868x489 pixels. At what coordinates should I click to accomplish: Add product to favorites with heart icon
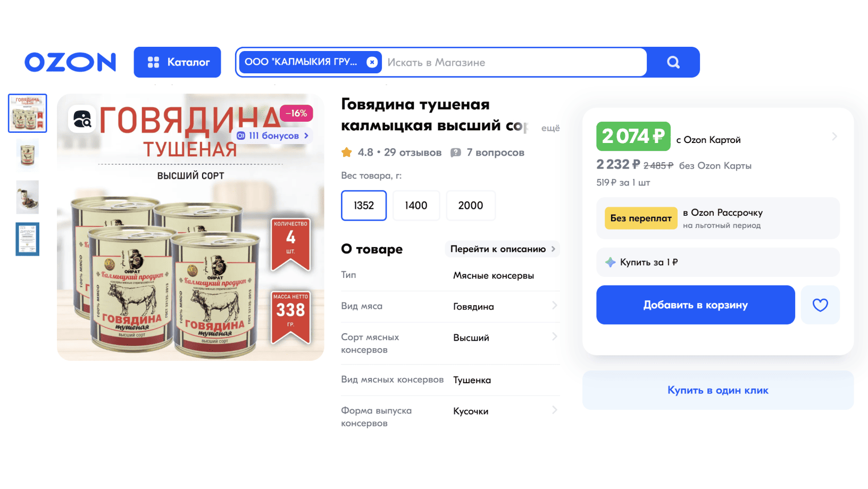pyautogui.click(x=820, y=305)
